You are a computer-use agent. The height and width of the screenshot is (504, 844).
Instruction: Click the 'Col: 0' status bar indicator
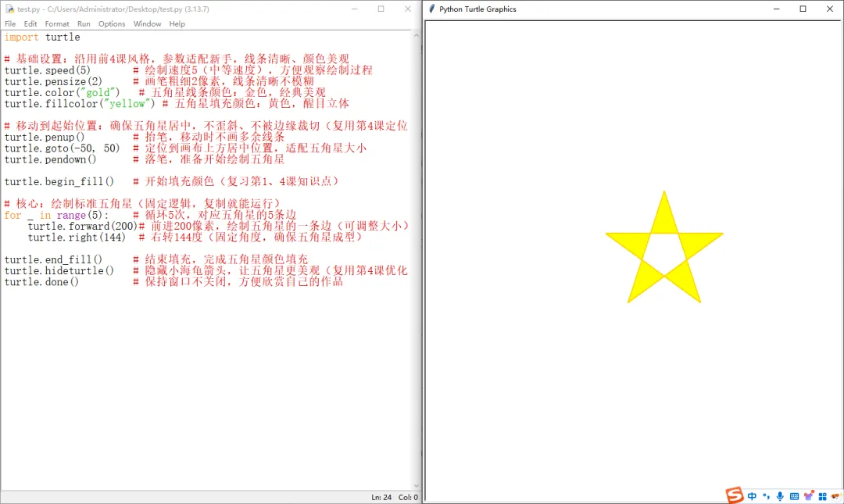point(408,497)
